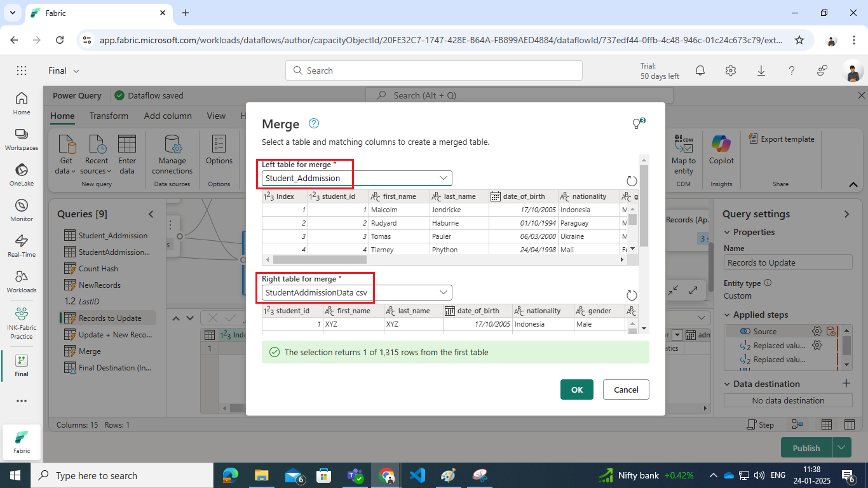Collapse the Queries pane
The image size is (868, 488).
click(x=151, y=214)
